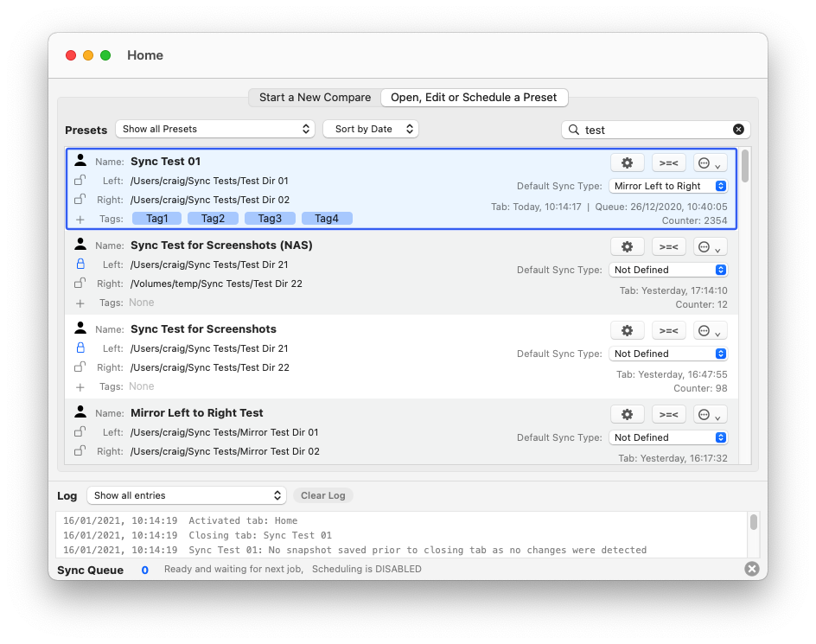Viewport: 816px width, 644px height.
Task: Open the Sort by Date dropdown
Action: pos(371,129)
